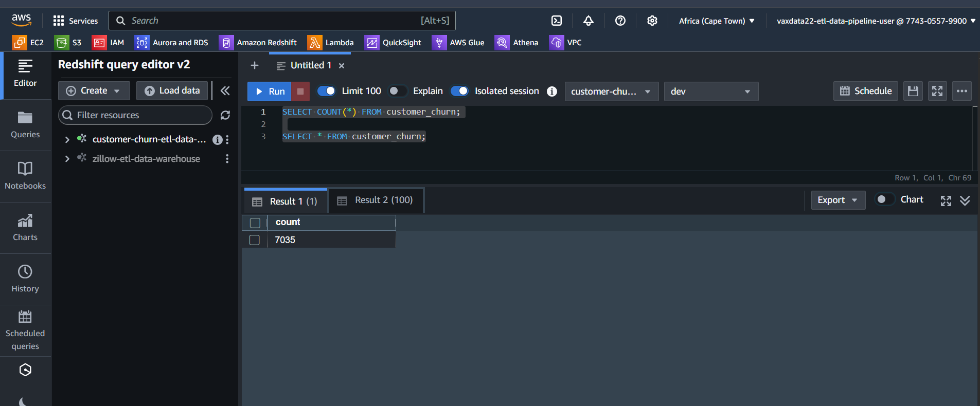
Task: Show info for customer-churn cluster
Action: click(218, 140)
